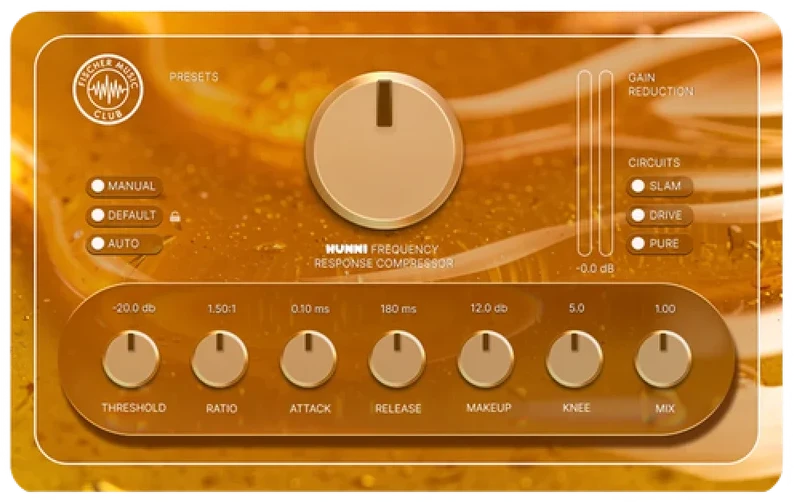The image size is (794, 502).
Task: Click the RATIO label
Action: click(x=221, y=408)
